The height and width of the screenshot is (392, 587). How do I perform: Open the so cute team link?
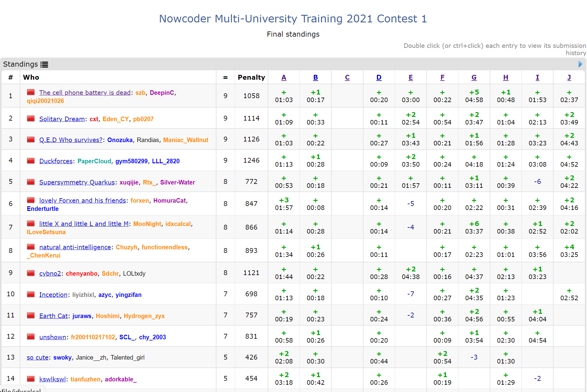point(38,357)
